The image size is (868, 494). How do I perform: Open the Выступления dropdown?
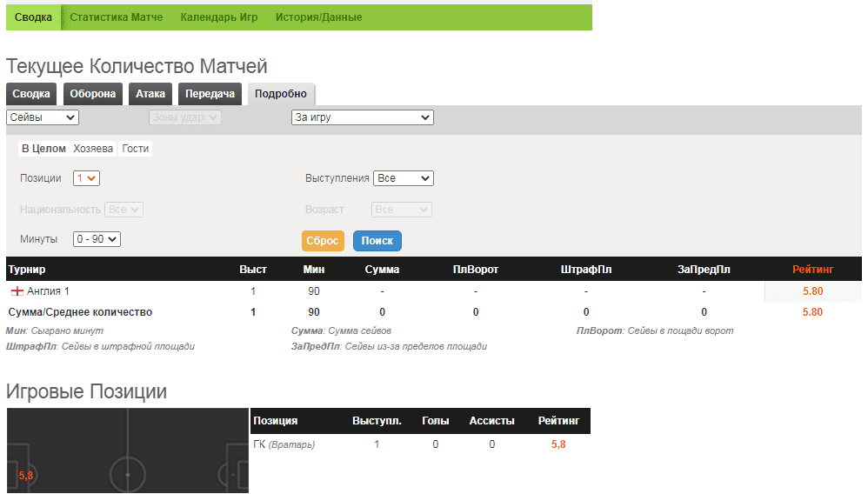[x=404, y=178]
